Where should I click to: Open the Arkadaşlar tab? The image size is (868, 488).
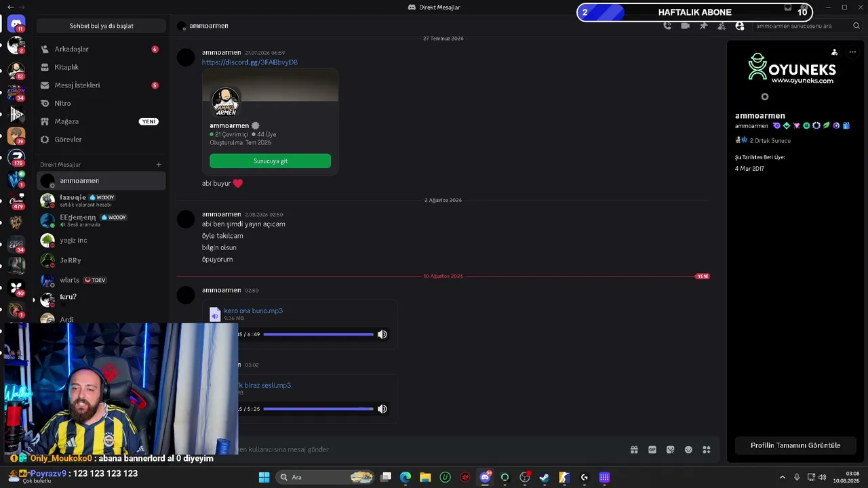tap(101, 49)
